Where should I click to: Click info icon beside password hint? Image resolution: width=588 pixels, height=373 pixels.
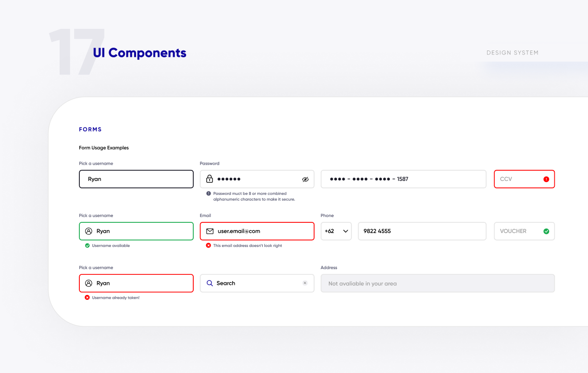(x=209, y=193)
